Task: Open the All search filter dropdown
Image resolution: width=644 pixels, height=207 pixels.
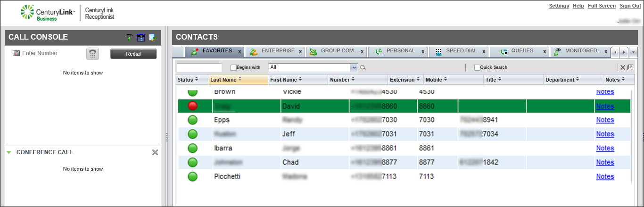Action: tap(354, 67)
